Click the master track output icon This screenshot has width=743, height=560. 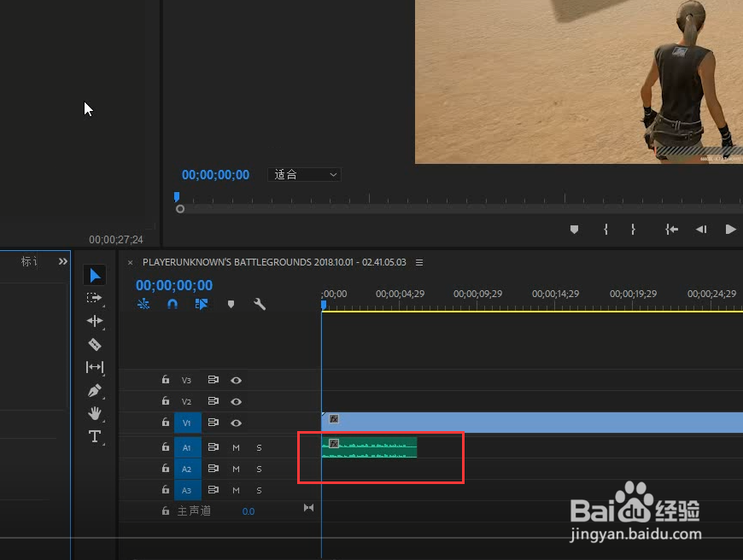[308, 507]
